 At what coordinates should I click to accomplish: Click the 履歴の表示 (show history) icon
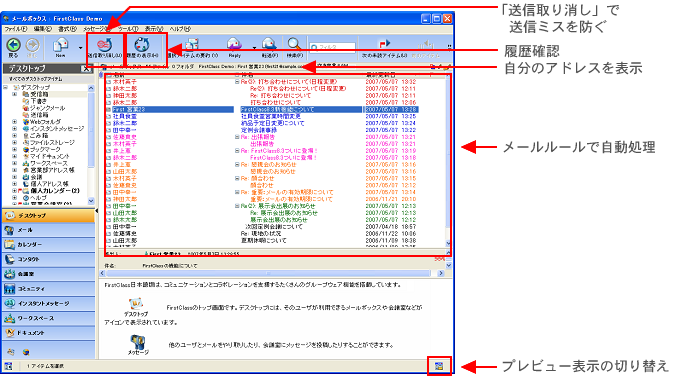(x=142, y=45)
